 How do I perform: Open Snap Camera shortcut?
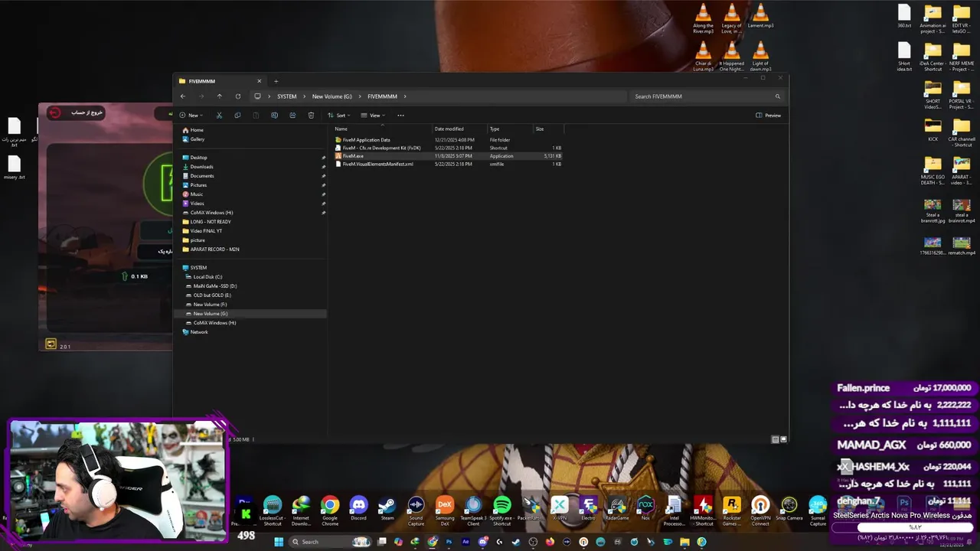click(x=789, y=509)
